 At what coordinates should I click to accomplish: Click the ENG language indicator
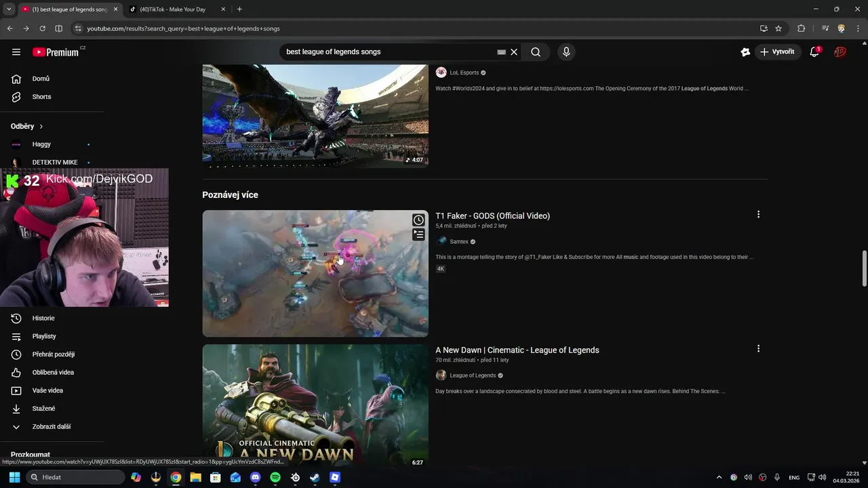[794, 477]
